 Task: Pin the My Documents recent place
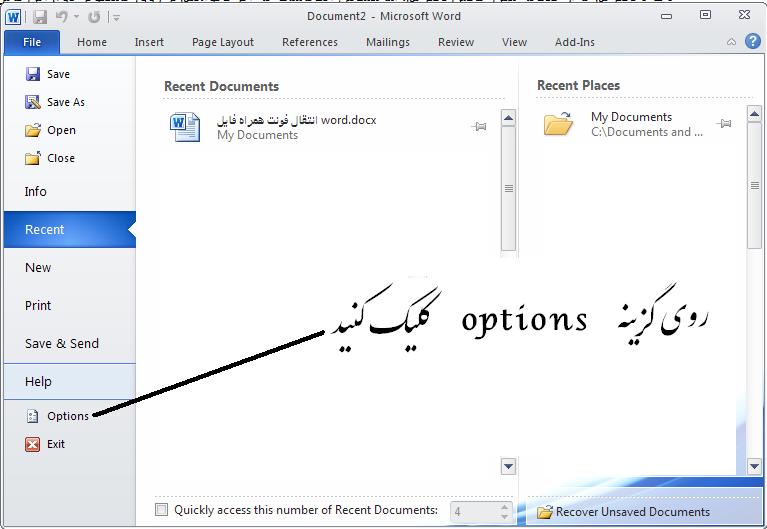pyautogui.click(x=725, y=124)
